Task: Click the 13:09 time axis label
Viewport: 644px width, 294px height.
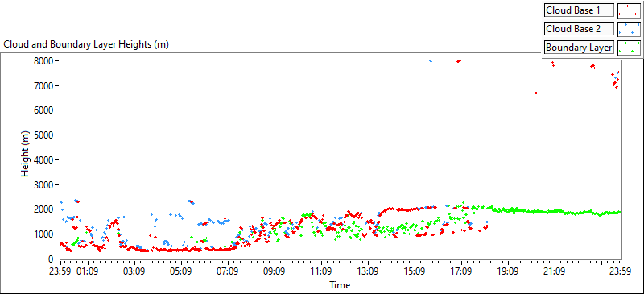Action: 368,271
